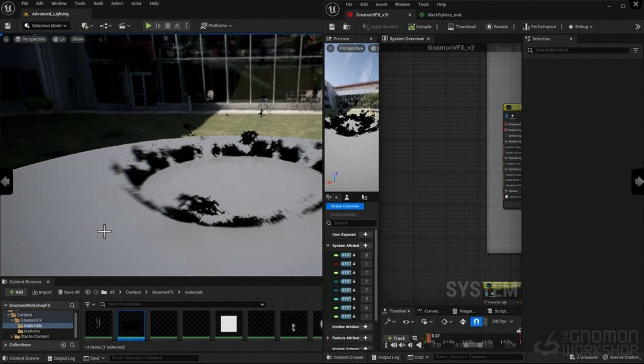The height and width of the screenshot is (364, 644).
Task: Add a new collection with plus icon
Action: (x=64, y=345)
